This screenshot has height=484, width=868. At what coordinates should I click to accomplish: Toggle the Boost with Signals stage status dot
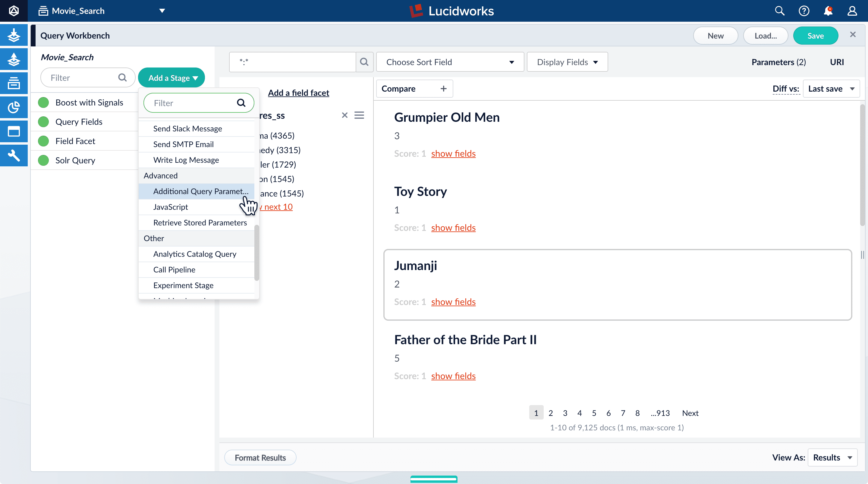[43, 102]
